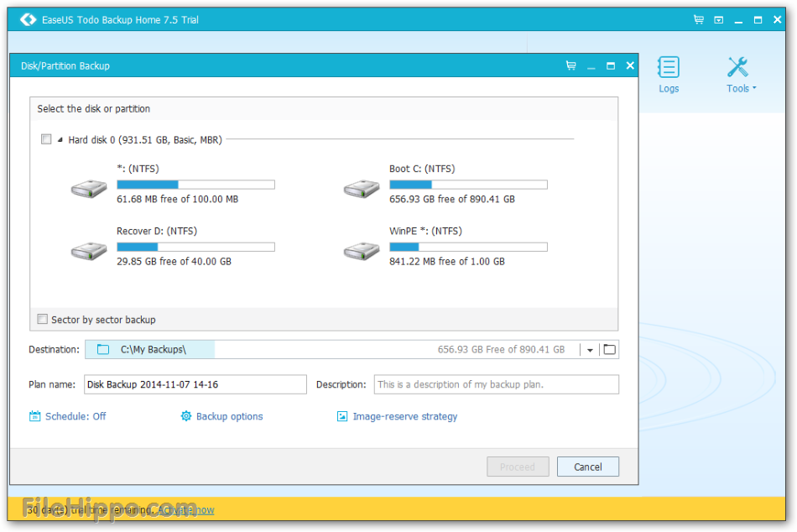The image size is (797, 532).
Task: Click the Backup options gear icon
Action: (186, 416)
